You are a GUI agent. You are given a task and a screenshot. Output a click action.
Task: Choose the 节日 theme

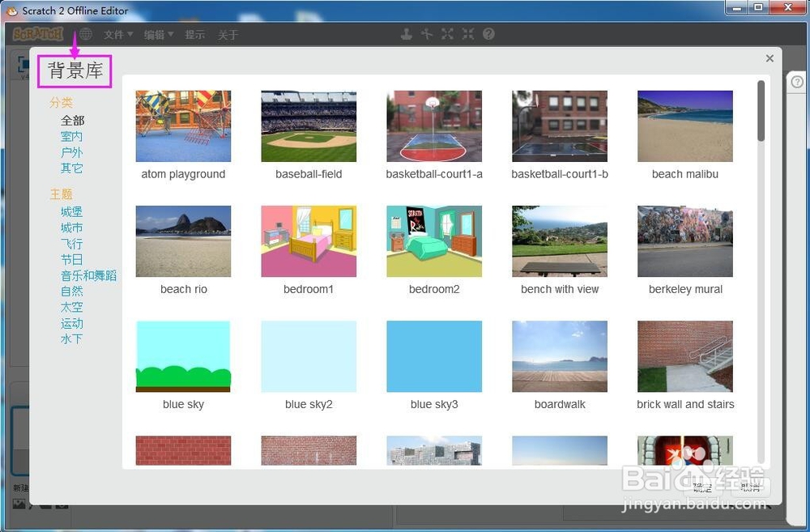click(x=71, y=260)
